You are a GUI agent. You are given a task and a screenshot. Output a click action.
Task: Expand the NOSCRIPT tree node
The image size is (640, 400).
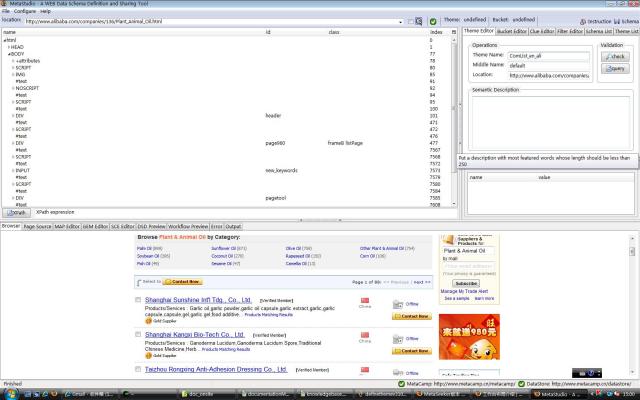(x=13, y=88)
